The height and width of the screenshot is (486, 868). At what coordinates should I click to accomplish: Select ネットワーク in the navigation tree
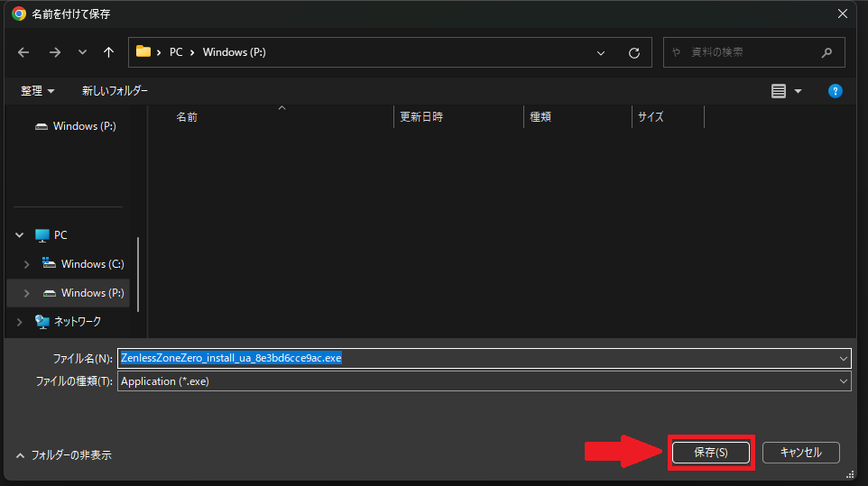click(x=68, y=321)
